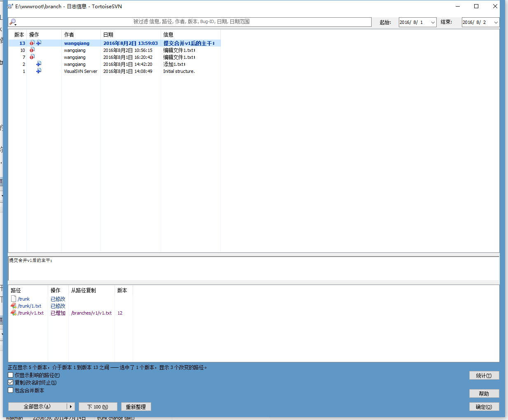Enable 包含合并版本 checkbox
Viewport: 508px width, 420px height.
click(x=11, y=390)
